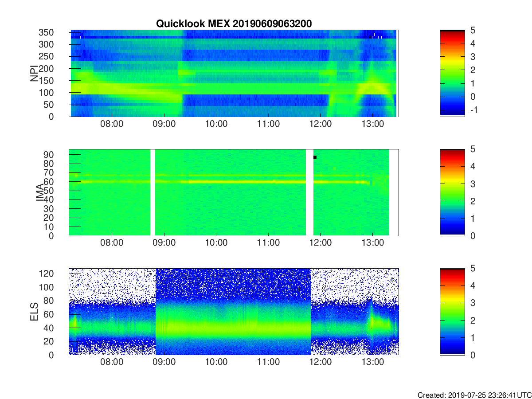This screenshot has width=532, height=399.
Task: Click the 5 tick on NPI colorbar
Action: [472, 30]
